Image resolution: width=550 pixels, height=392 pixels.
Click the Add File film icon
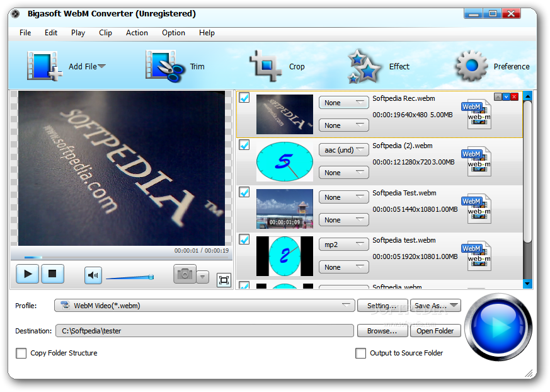point(44,66)
